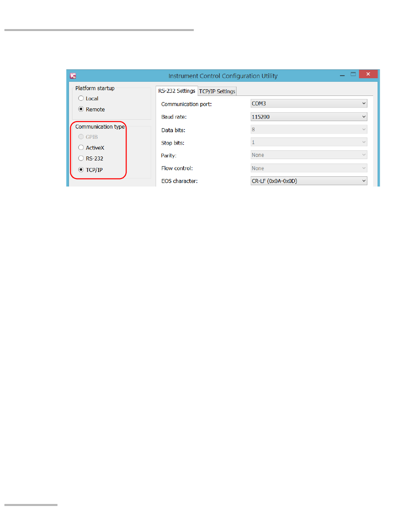The width and height of the screenshot is (420, 522).
Task: Click the 'Platform startup' group label
Action: click(95, 88)
